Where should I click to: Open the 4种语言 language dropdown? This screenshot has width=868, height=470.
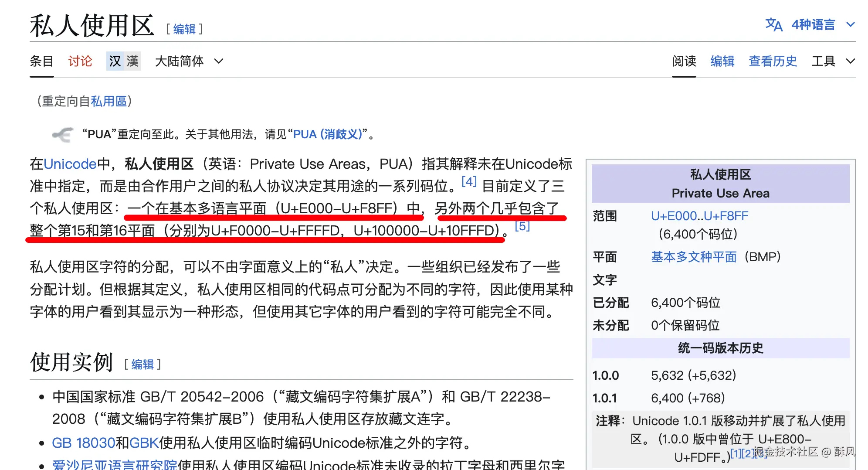click(x=818, y=25)
